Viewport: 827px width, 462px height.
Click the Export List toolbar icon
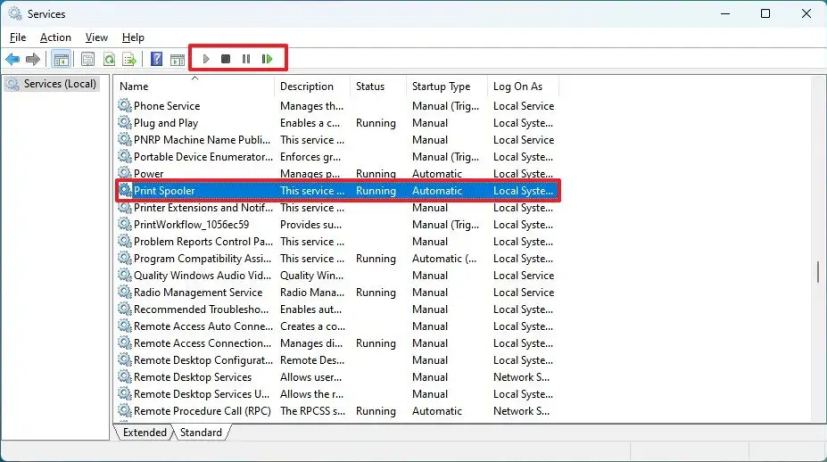pos(129,59)
